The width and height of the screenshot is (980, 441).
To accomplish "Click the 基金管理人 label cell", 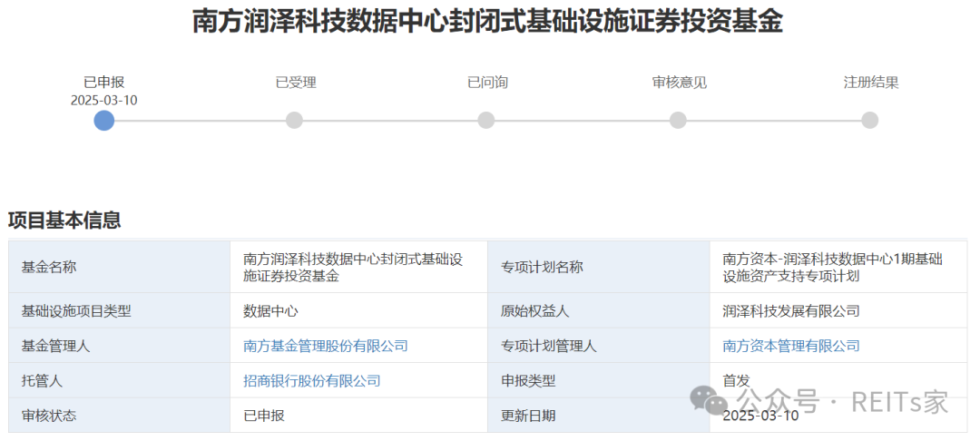I will pos(120,346).
